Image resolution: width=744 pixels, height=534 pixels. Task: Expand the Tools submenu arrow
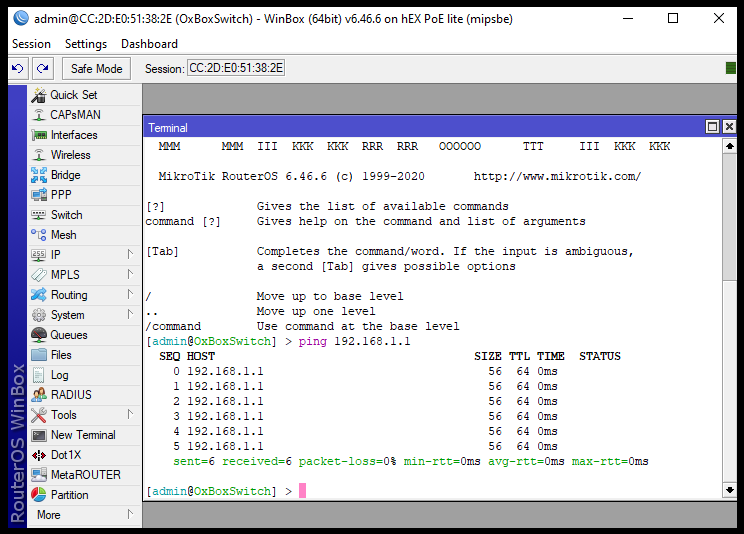[130, 414]
